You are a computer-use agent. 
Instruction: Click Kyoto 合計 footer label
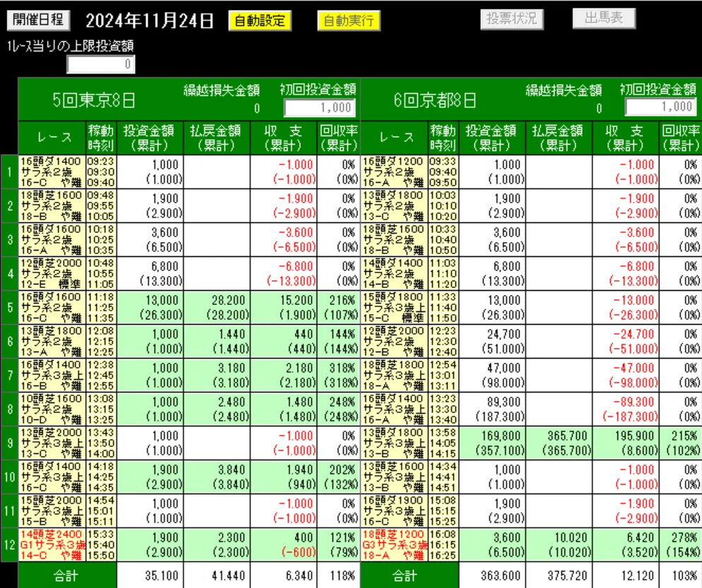click(x=410, y=575)
